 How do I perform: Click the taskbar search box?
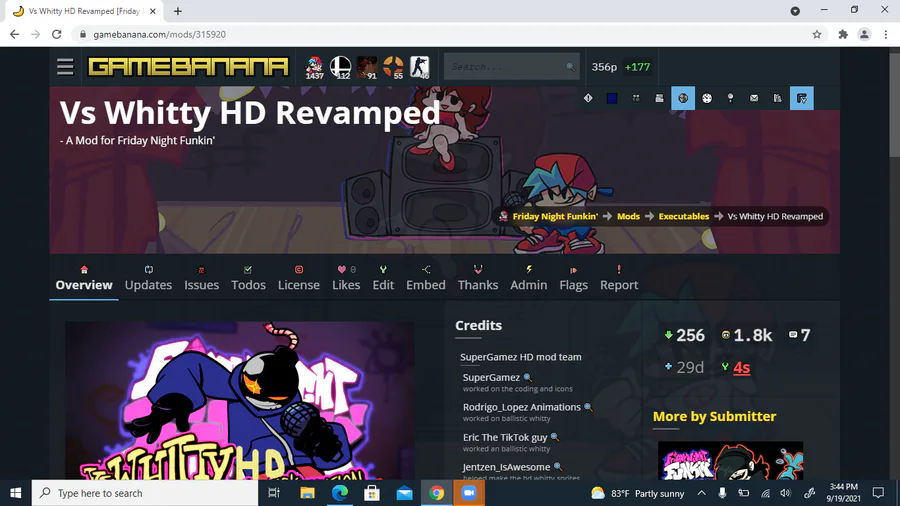[145, 493]
